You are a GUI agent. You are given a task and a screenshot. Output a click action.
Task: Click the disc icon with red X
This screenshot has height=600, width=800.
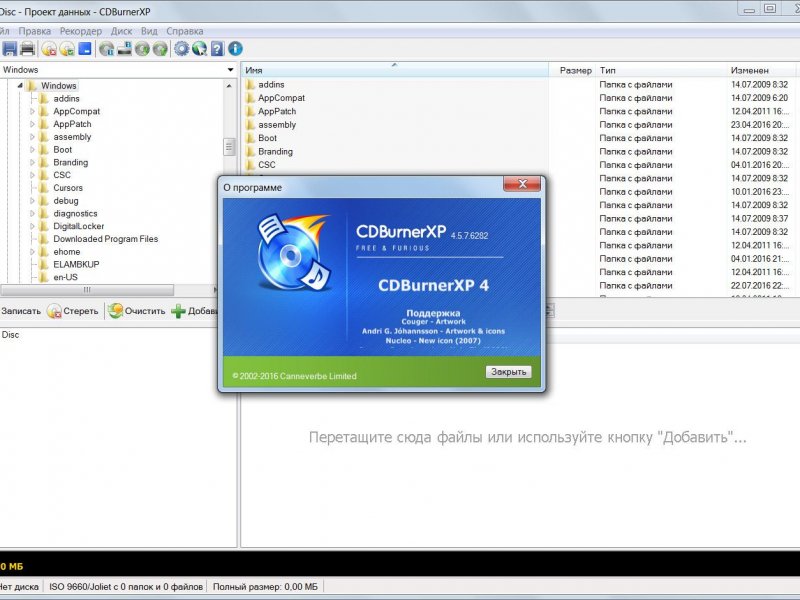49,49
